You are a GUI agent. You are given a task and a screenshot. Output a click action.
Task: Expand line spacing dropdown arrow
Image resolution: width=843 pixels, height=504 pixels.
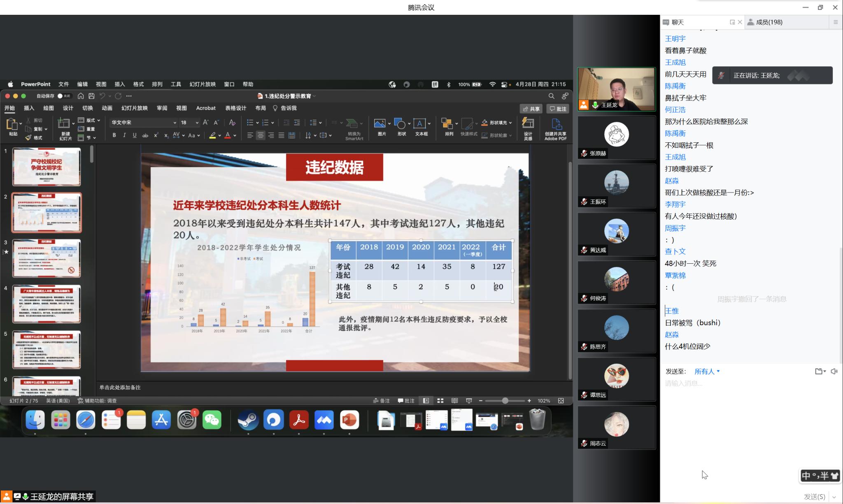[x=320, y=123]
